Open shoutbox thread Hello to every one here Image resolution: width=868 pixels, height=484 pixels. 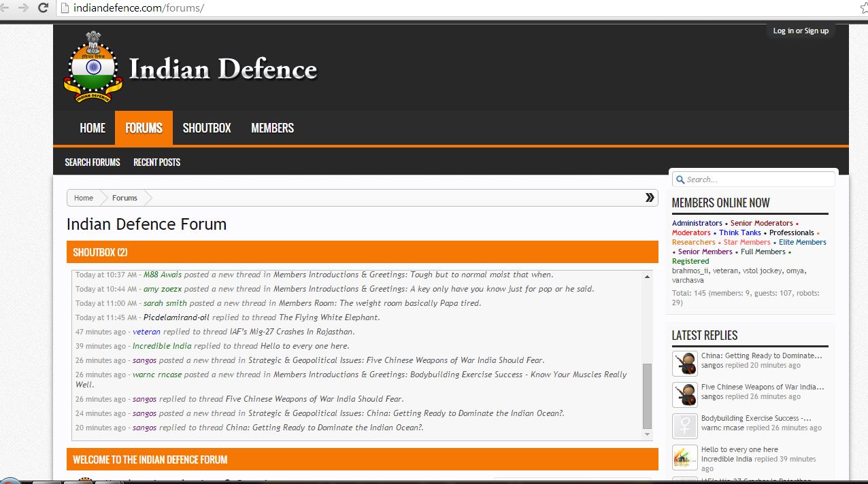tap(305, 346)
